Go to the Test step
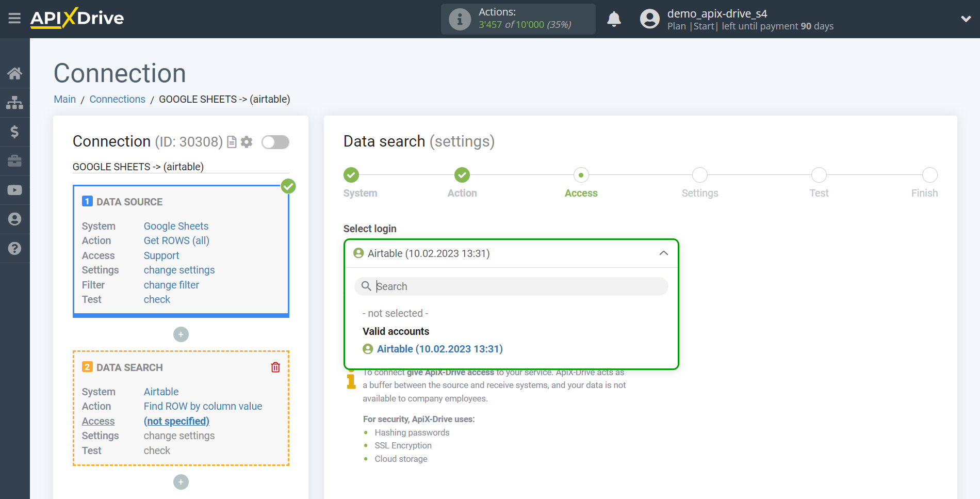 (x=819, y=175)
